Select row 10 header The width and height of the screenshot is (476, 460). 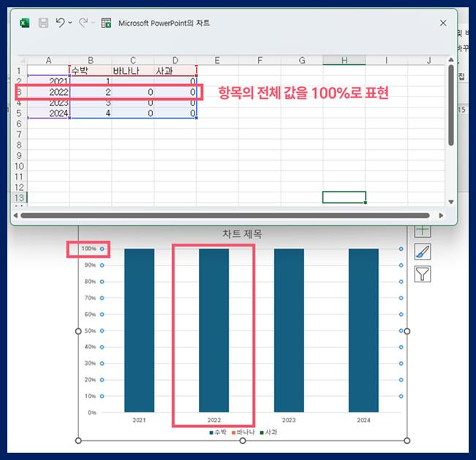click(19, 166)
